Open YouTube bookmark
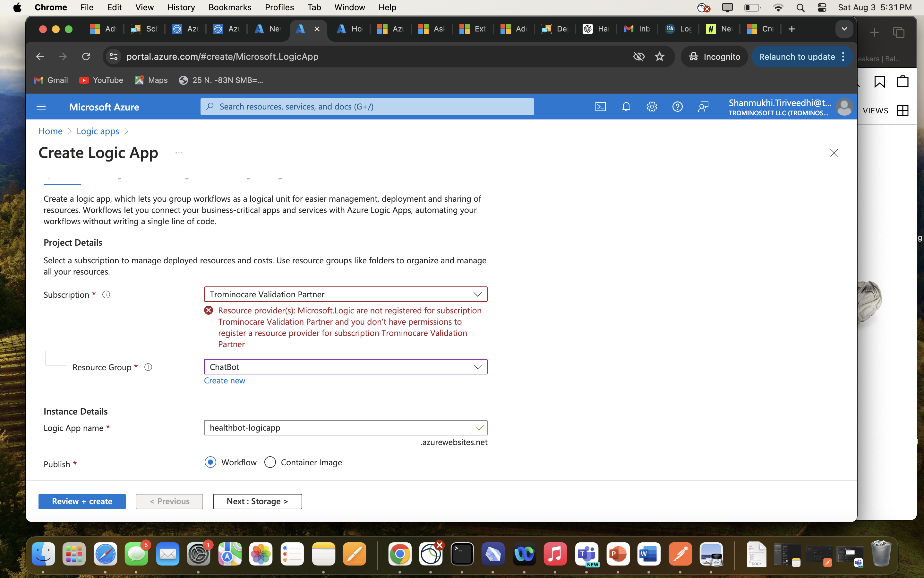The image size is (924, 578). [101, 80]
